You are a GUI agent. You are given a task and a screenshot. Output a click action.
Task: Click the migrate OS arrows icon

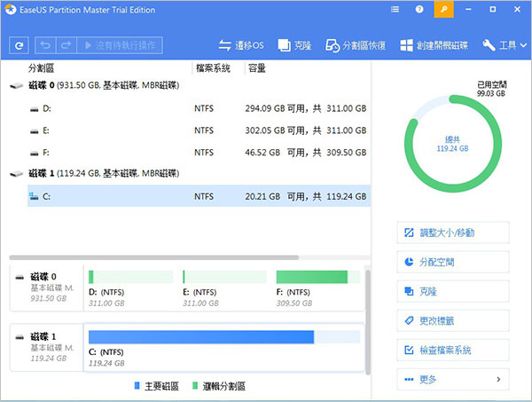224,45
